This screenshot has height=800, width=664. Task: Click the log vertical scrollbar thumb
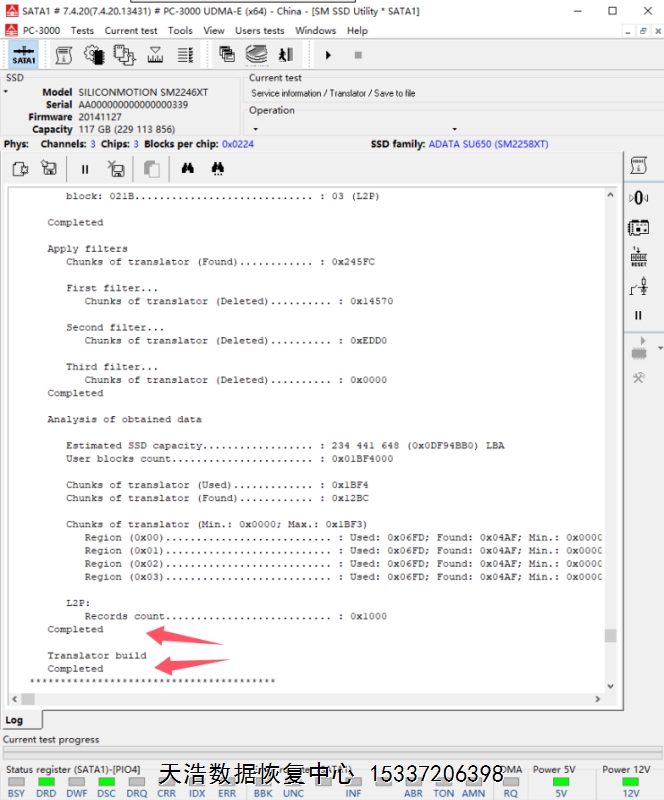[610, 635]
